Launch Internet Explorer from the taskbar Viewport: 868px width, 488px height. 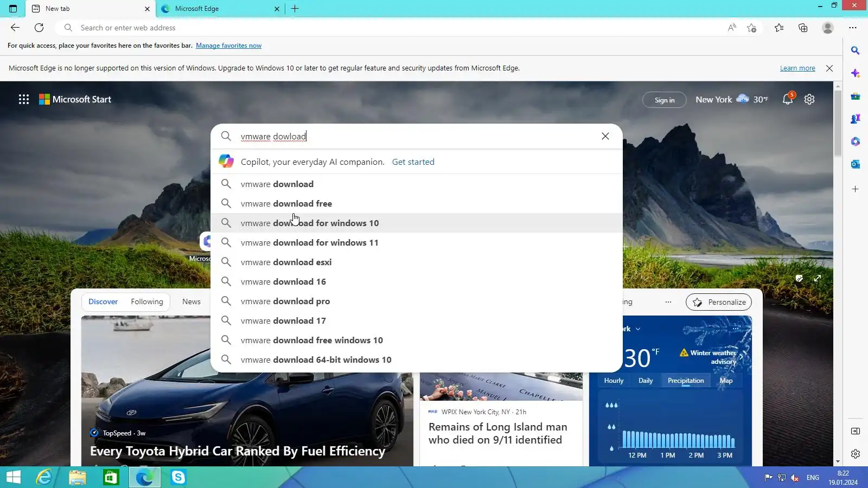[44, 477]
